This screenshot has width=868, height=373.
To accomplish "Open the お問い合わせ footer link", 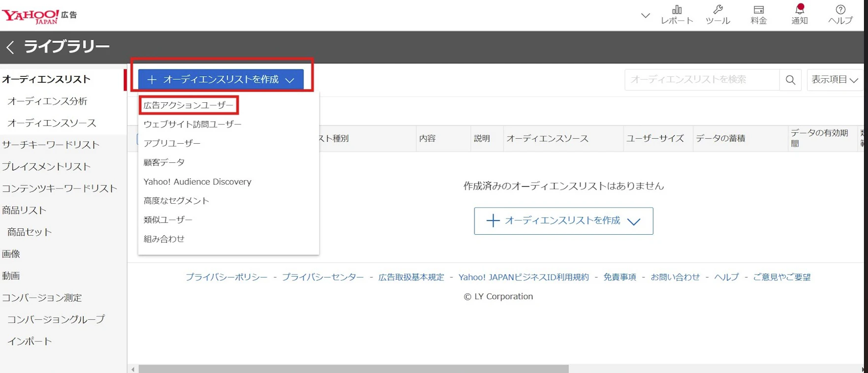I will tap(675, 277).
